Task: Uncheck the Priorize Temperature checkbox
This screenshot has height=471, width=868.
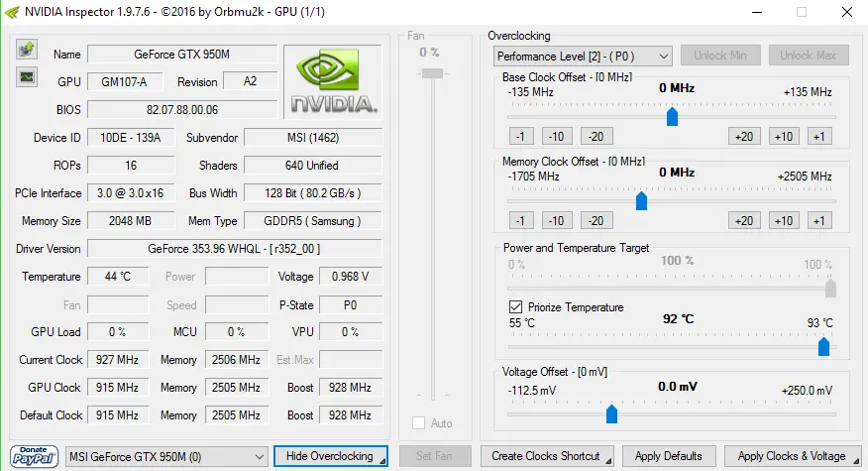Action: 515,307
